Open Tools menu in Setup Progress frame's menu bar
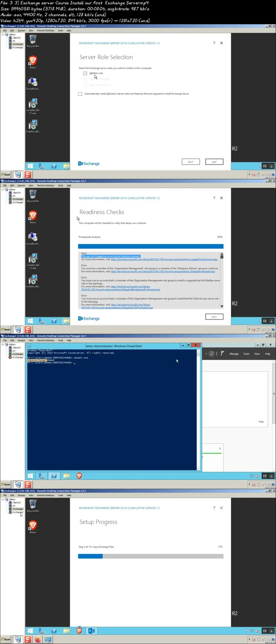Screen dimensions: 276x644 [x=60, y=496]
